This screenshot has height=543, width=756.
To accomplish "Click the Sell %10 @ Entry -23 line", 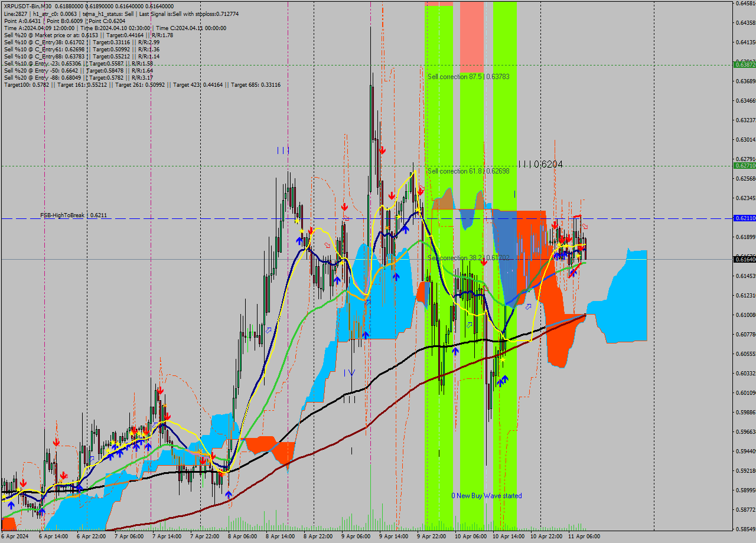I will (x=79, y=63).
